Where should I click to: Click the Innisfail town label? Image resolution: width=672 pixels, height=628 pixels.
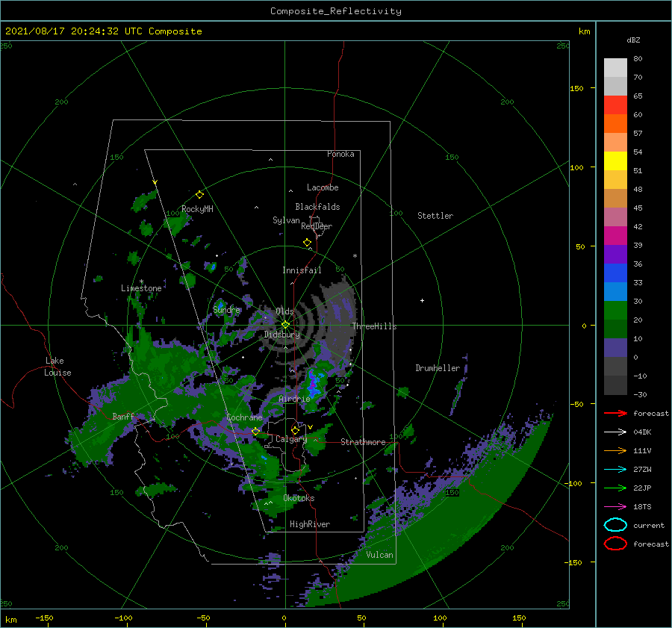pyautogui.click(x=302, y=270)
